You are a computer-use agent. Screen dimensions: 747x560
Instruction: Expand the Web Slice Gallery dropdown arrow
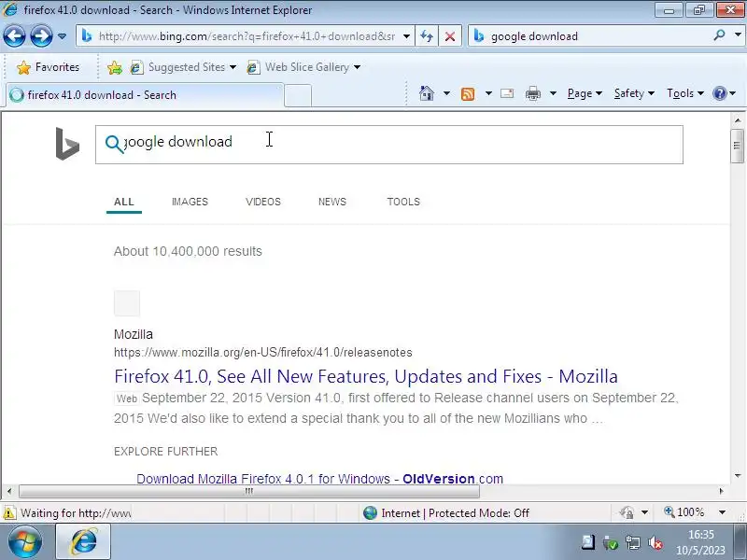click(x=358, y=67)
